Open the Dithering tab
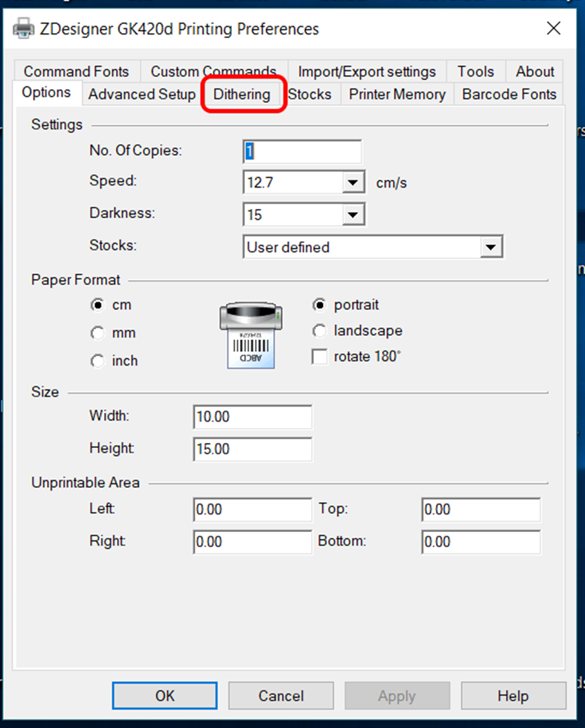The image size is (585, 728). pos(242,95)
